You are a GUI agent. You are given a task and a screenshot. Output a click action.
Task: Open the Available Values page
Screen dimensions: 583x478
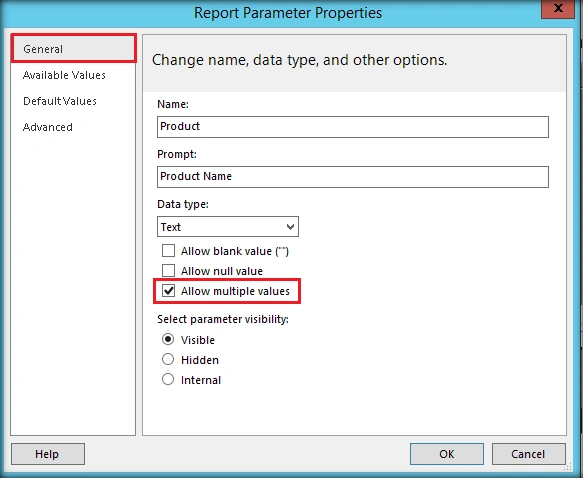(x=64, y=75)
